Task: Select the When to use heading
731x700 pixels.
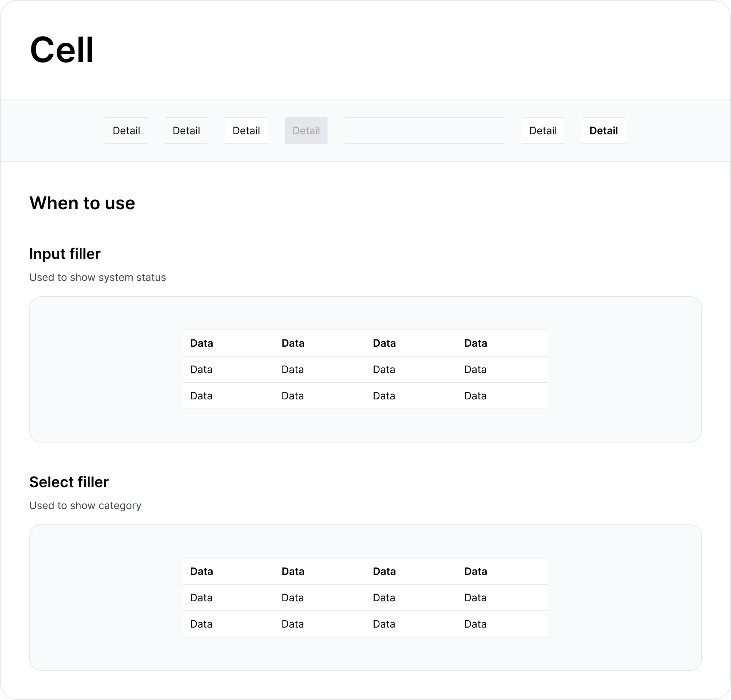Action: tap(83, 203)
